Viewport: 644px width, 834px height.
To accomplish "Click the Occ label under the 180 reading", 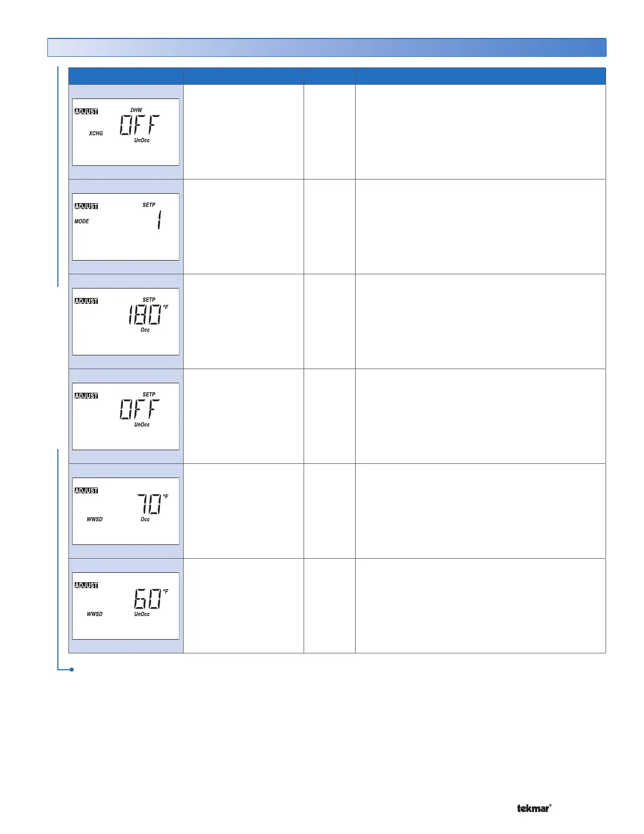I will point(145,330).
